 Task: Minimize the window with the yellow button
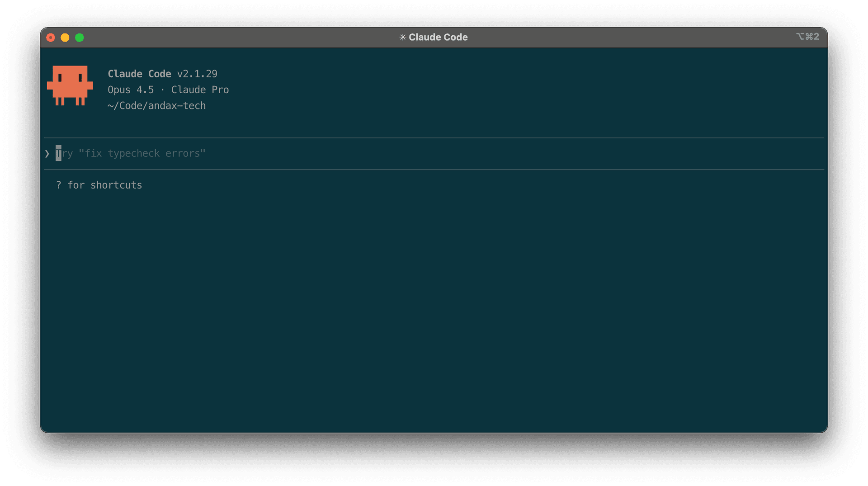coord(65,38)
